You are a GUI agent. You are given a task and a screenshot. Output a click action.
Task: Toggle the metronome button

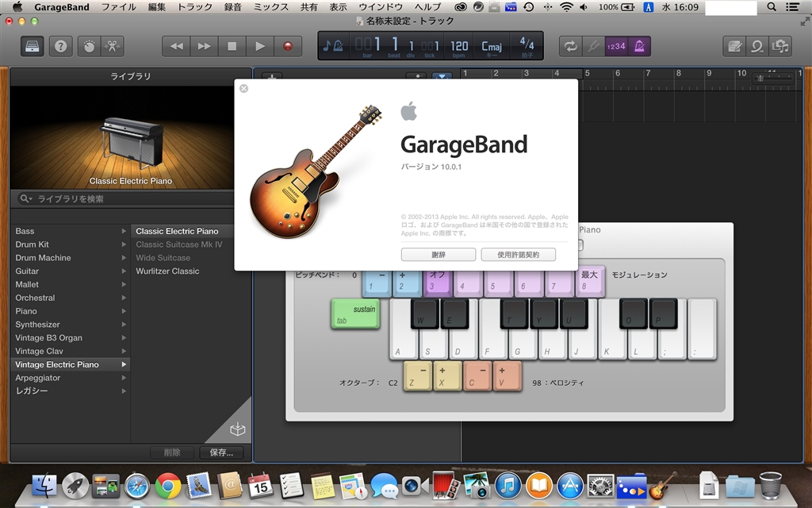(x=639, y=46)
